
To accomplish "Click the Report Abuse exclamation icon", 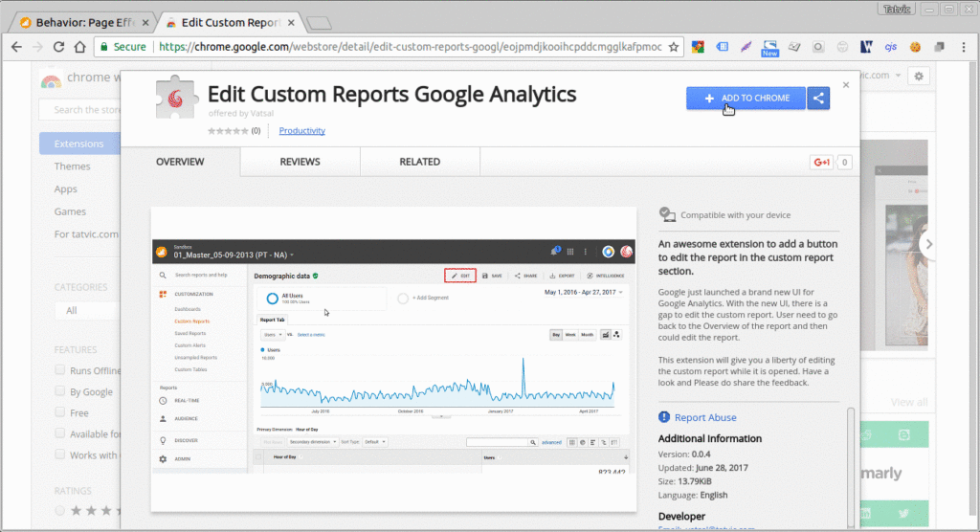I will [664, 417].
